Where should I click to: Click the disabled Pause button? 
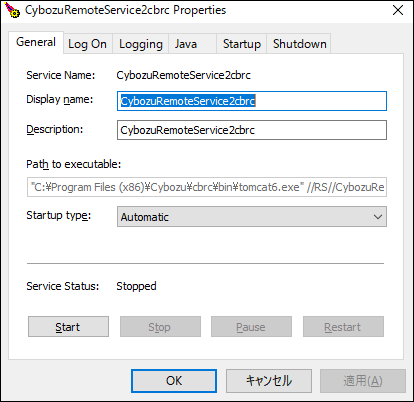(x=251, y=327)
